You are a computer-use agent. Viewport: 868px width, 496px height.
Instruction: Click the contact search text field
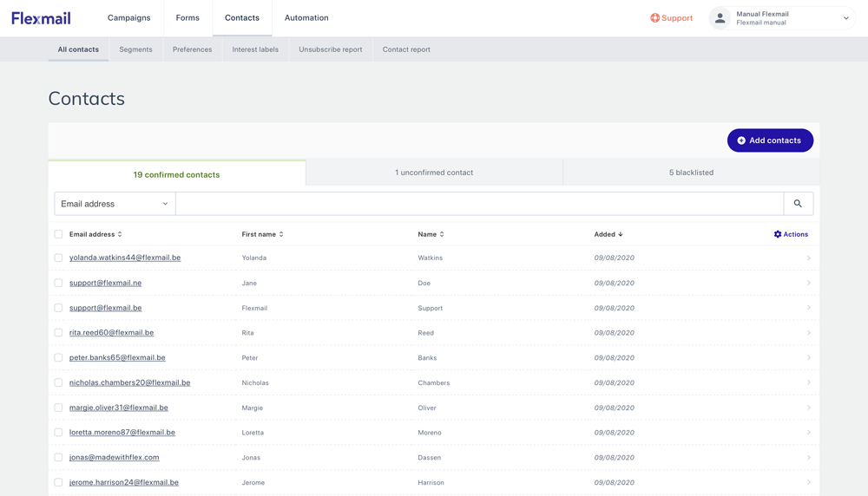(479, 204)
